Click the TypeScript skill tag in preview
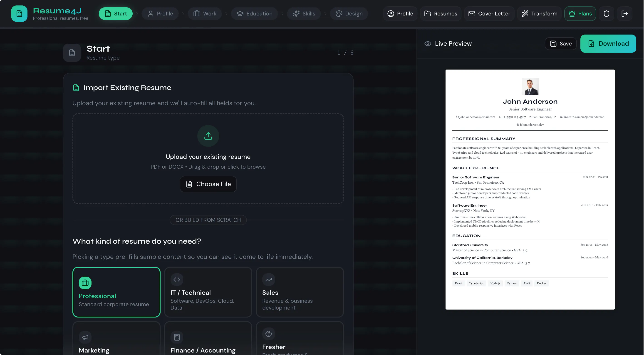This screenshot has width=644, height=355. pos(476,283)
